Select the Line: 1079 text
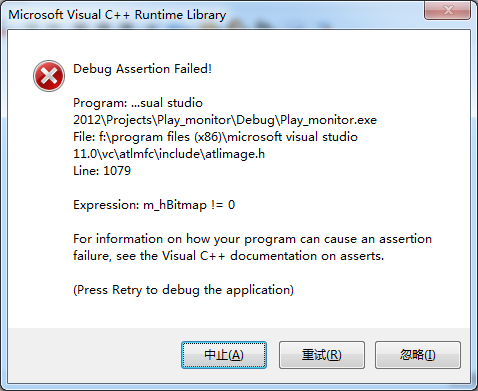 [x=102, y=171]
